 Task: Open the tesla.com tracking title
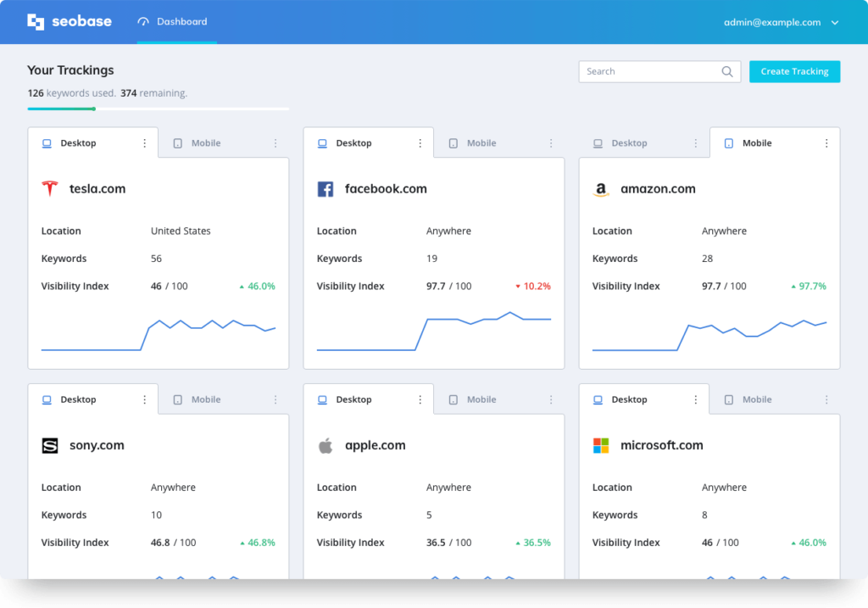pyautogui.click(x=97, y=189)
